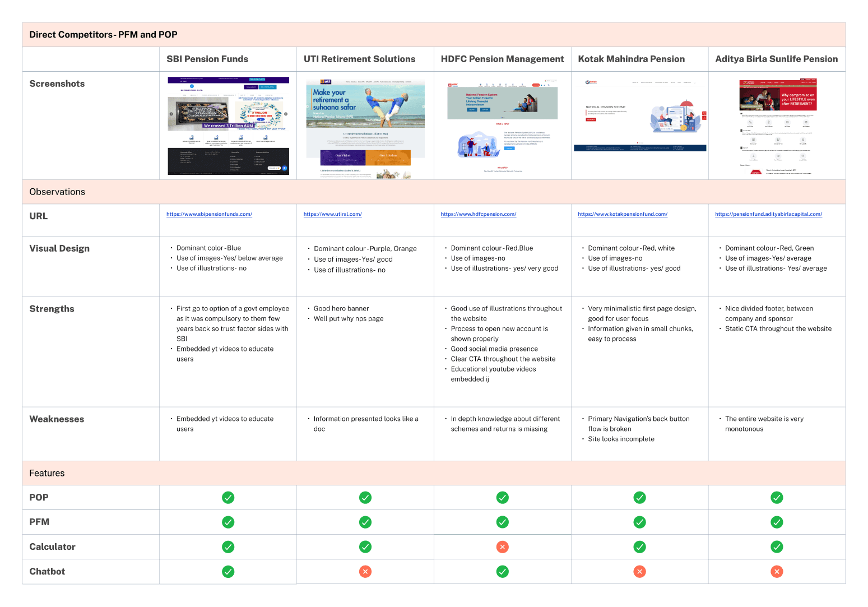This screenshot has height=607, width=868.
Task: Click the 'Observations' section heading
Action: (x=57, y=192)
